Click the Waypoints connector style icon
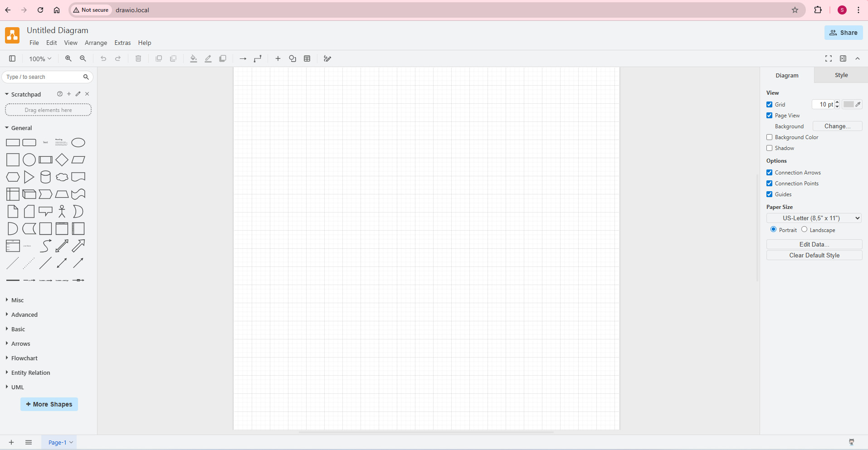The width and height of the screenshot is (868, 450). 257,58
